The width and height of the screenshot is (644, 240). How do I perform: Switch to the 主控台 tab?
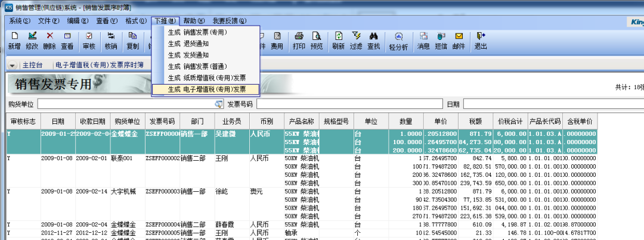click(x=32, y=66)
